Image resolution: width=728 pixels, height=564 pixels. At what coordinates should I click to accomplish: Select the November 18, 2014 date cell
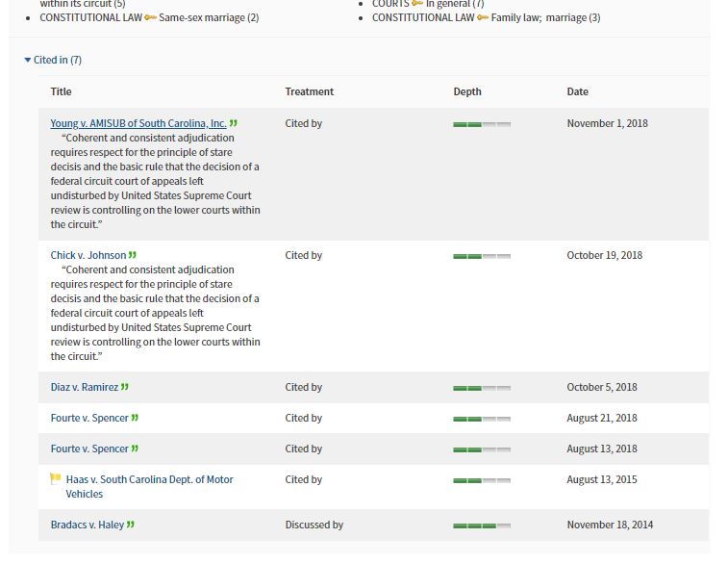click(x=610, y=525)
